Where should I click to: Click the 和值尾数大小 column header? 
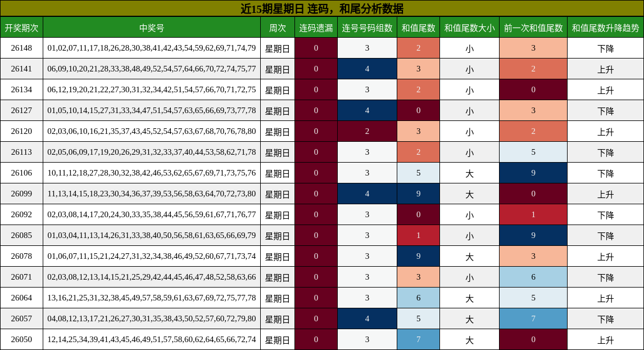[x=469, y=28]
